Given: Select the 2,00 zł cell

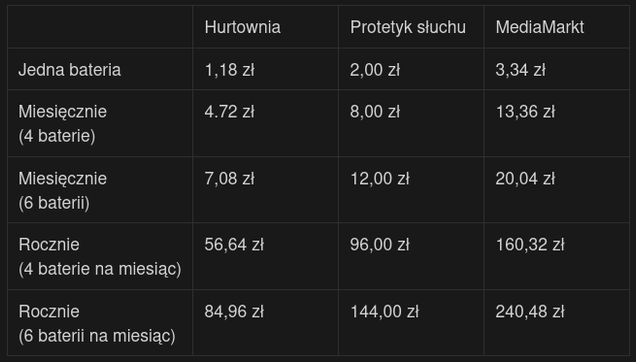Looking at the screenshot, I should (374, 70).
